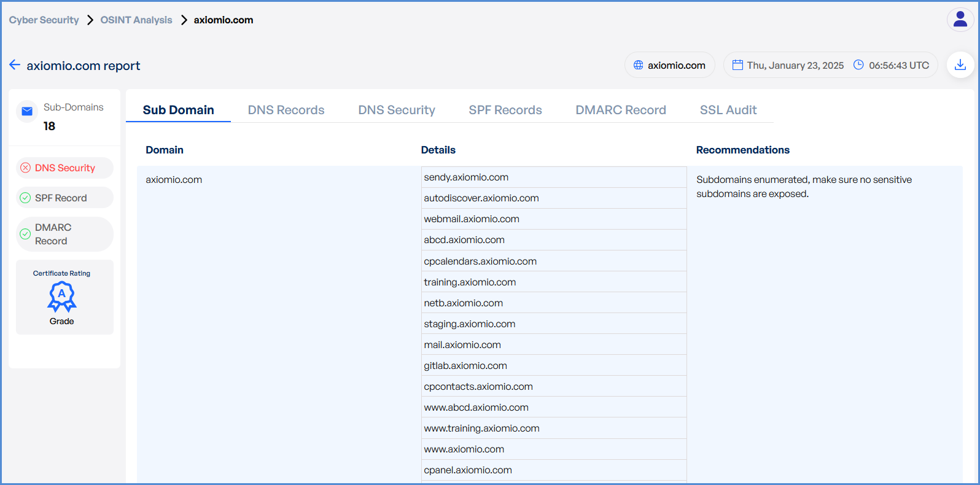Click the Sub-Domains envelope icon
This screenshot has height=485, width=980.
click(27, 111)
